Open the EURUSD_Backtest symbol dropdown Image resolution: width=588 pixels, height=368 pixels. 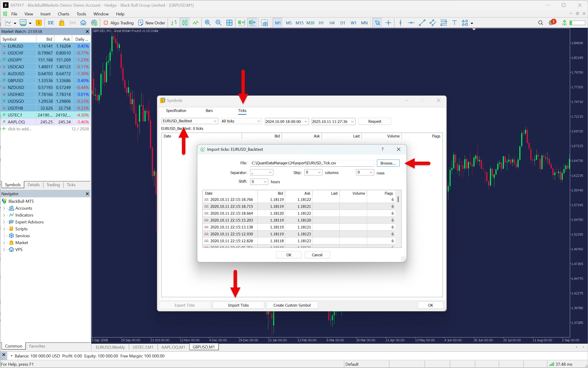[189, 121]
